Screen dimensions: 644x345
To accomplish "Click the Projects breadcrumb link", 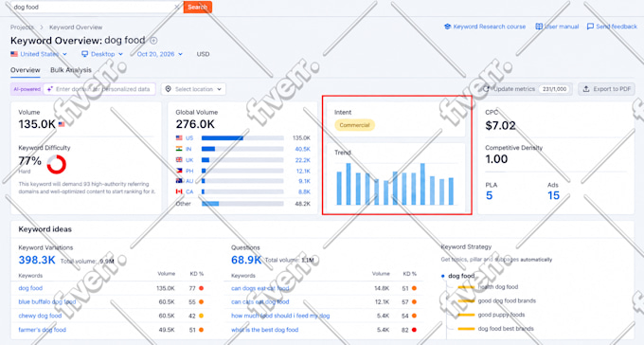I will (22, 27).
